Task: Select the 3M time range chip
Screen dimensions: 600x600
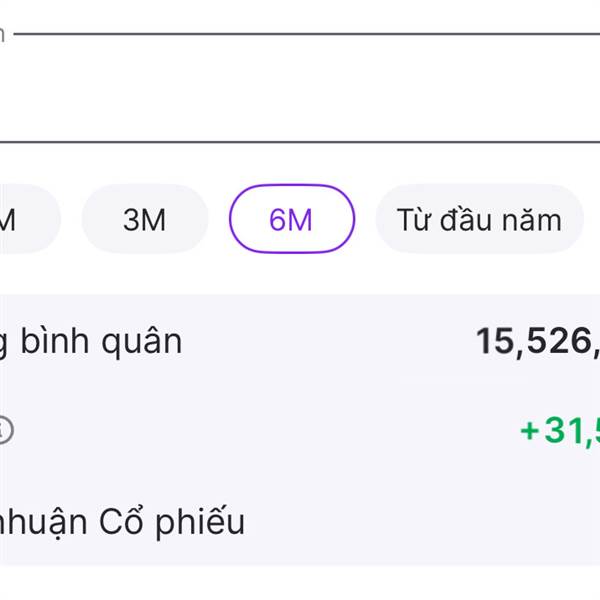Action: pyautogui.click(x=144, y=220)
